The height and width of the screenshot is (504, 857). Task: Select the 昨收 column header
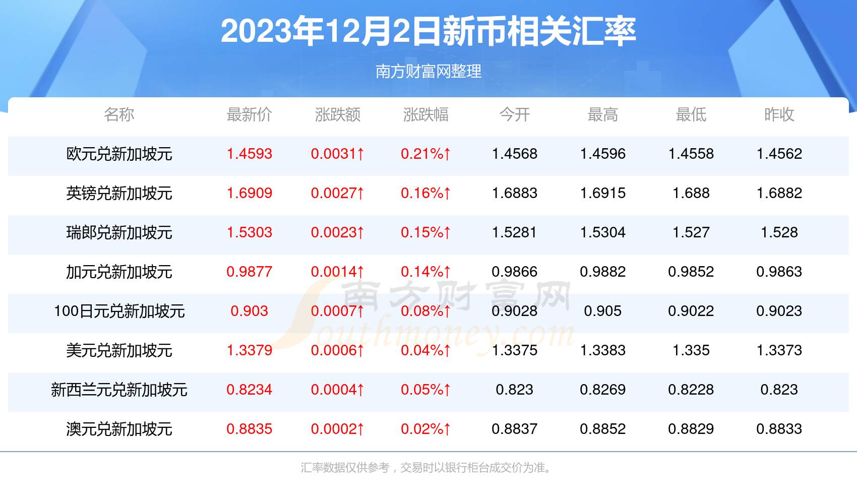point(779,114)
